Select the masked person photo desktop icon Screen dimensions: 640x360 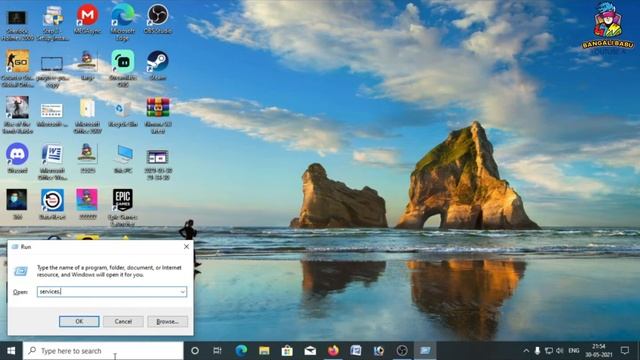[x=17, y=204]
